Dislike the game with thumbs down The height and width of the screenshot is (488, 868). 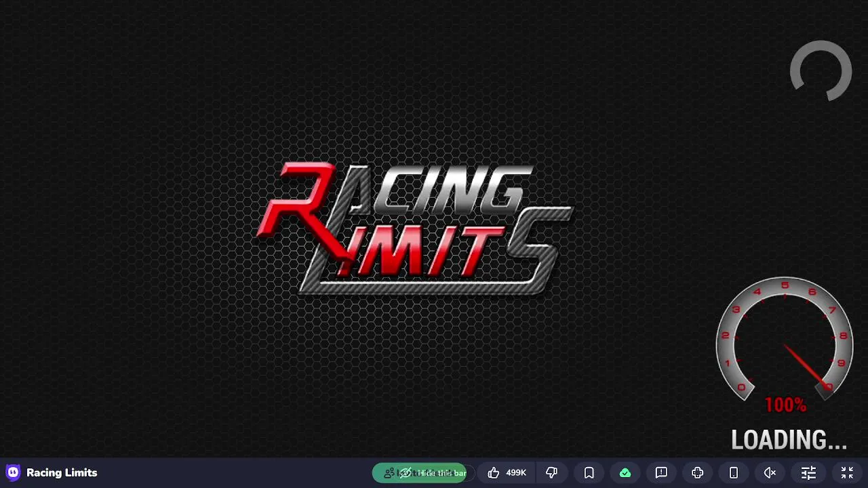click(552, 473)
